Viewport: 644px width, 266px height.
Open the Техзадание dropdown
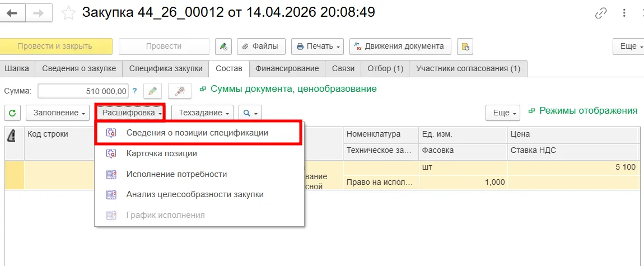[x=203, y=113]
